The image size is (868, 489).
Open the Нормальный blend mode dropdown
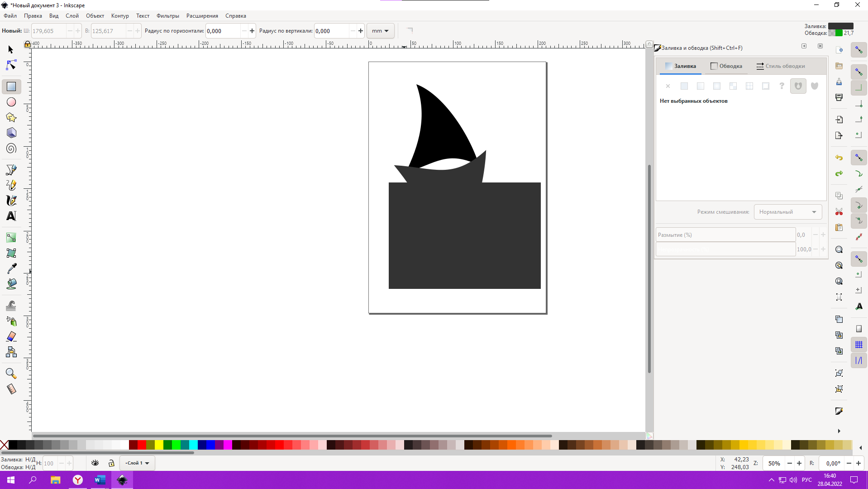788,212
